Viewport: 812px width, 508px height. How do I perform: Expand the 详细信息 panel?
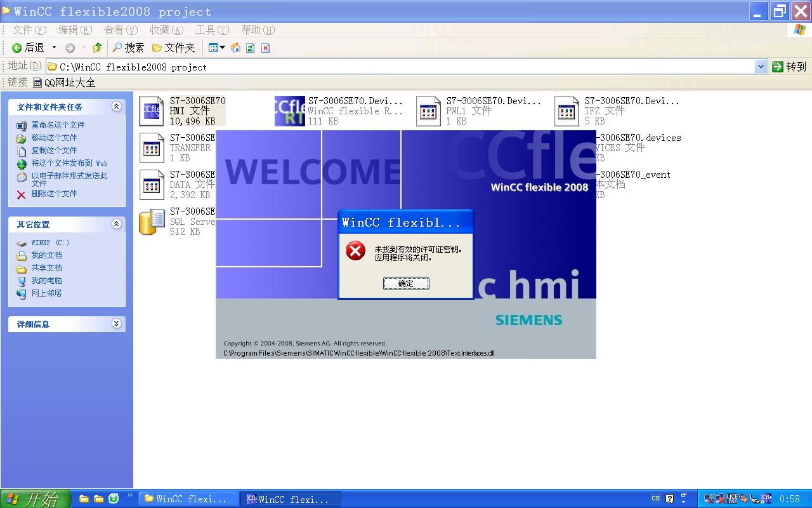[116, 323]
